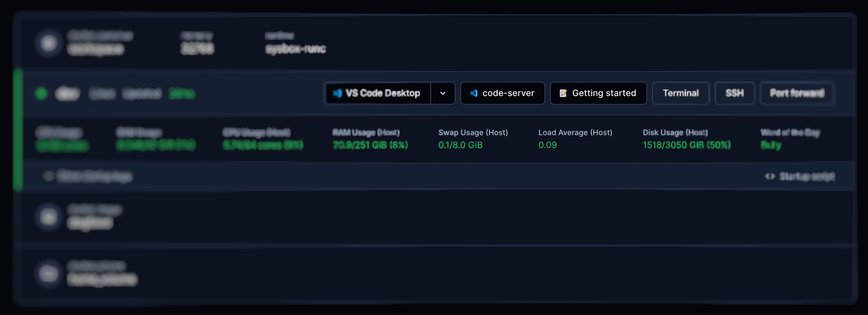Select the Swap Usage (Host) value

click(x=460, y=145)
